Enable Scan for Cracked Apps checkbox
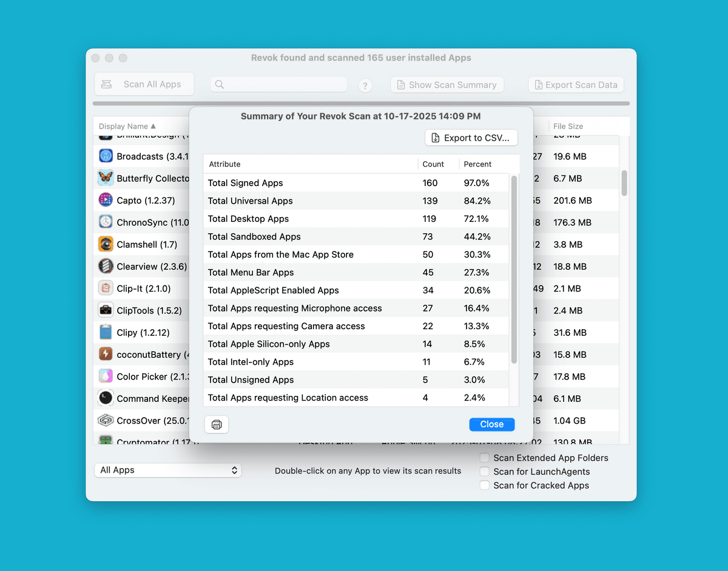The width and height of the screenshot is (728, 571). coord(485,485)
